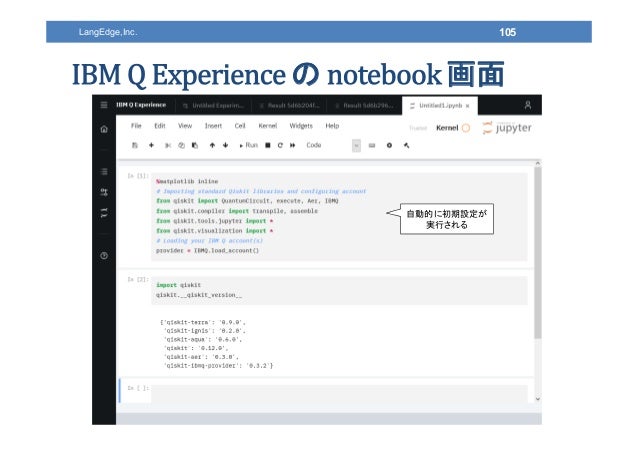Click the 'qiskit-ignis' output line
Viewport: 638px width, 452px height.
205,331
